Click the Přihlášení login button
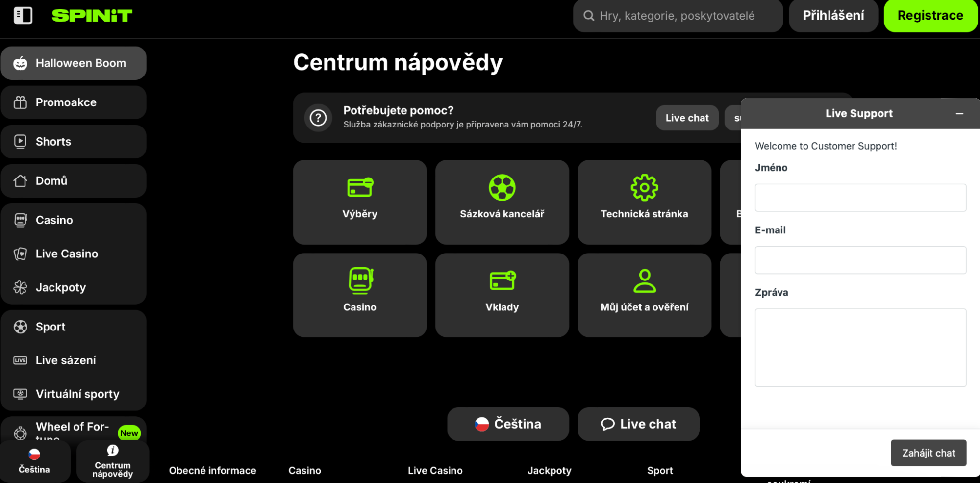Image resolution: width=980 pixels, height=483 pixels. [833, 16]
